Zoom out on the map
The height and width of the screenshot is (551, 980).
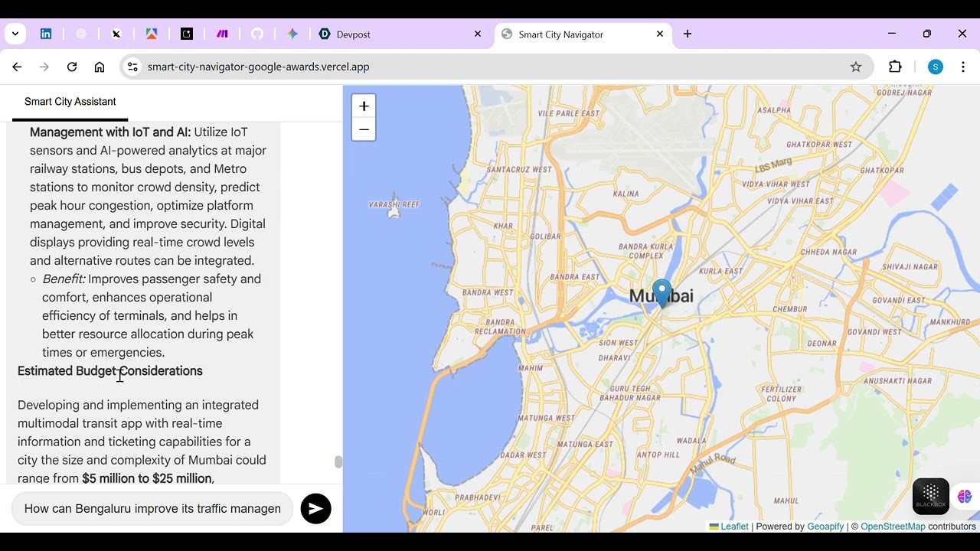364,129
